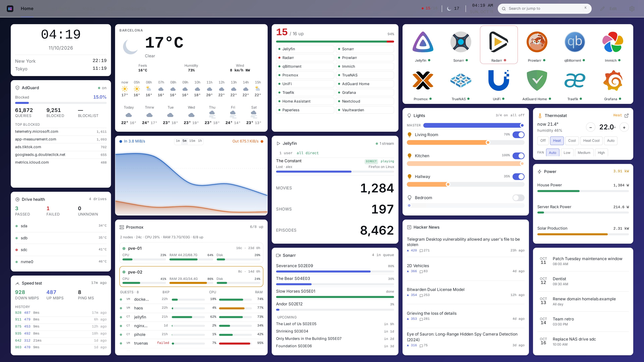
Task: Click the Hacker News widget icon
Action: coord(409,227)
